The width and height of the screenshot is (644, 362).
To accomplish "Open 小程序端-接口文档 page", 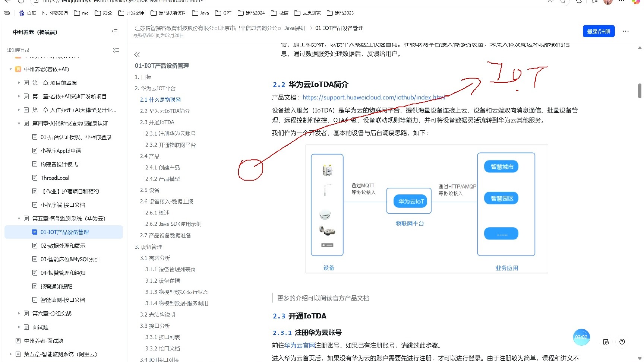I will [63, 205].
